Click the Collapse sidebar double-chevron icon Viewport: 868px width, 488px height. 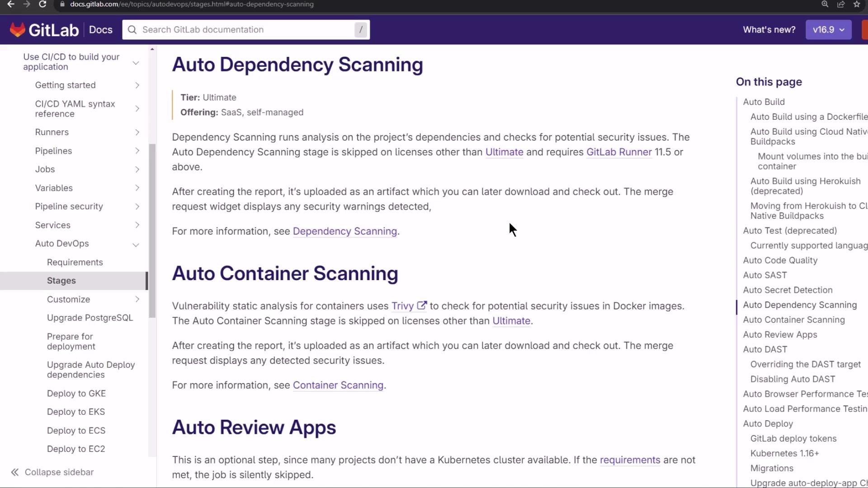15,472
